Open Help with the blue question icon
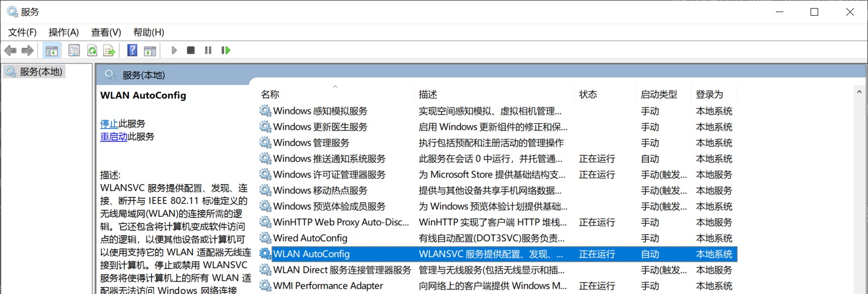The width and height of the screenshot is (868, 294). click(132, 50)
